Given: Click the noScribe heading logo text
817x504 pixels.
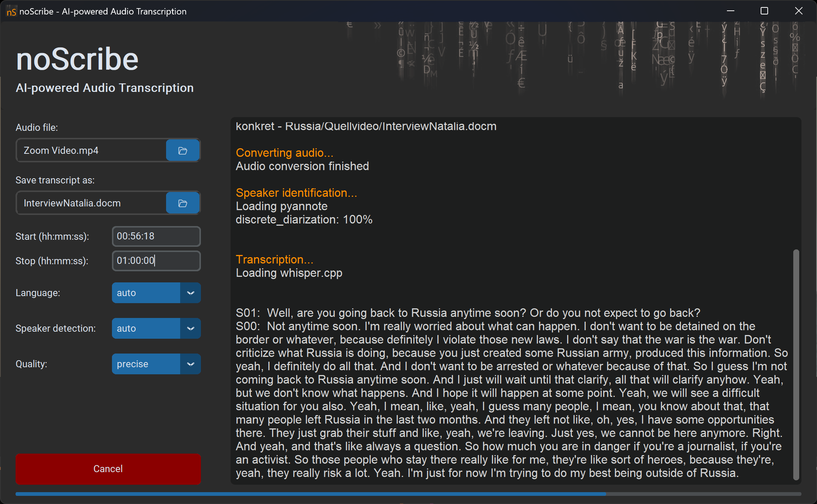Looking at the screenshot, I should [77, 59].
